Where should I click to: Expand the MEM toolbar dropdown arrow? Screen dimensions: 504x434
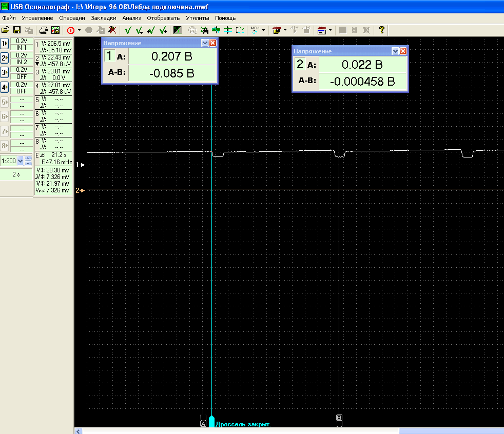click(x=264, y=30)
